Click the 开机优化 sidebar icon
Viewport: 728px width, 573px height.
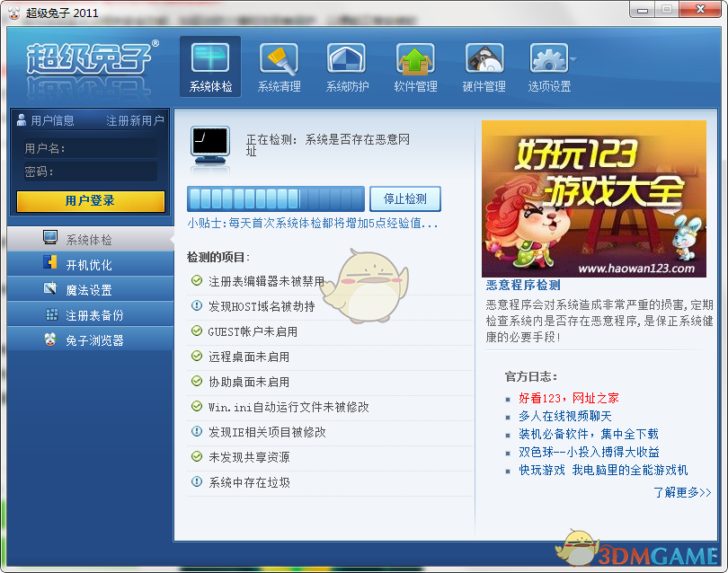pyautogui.click(x=50, y=262)
